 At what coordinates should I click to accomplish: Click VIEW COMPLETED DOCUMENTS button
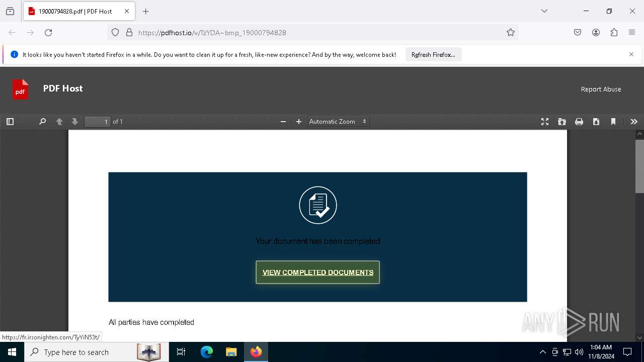(318, 273)
